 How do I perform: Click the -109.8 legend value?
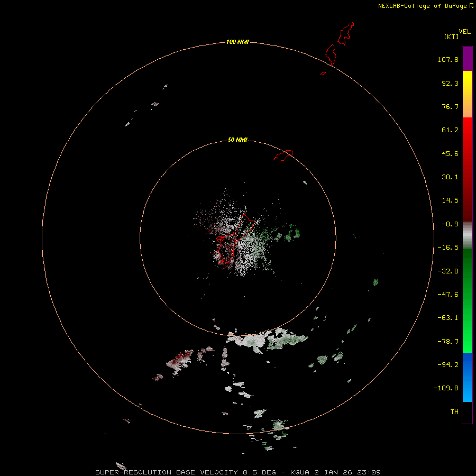446,388
